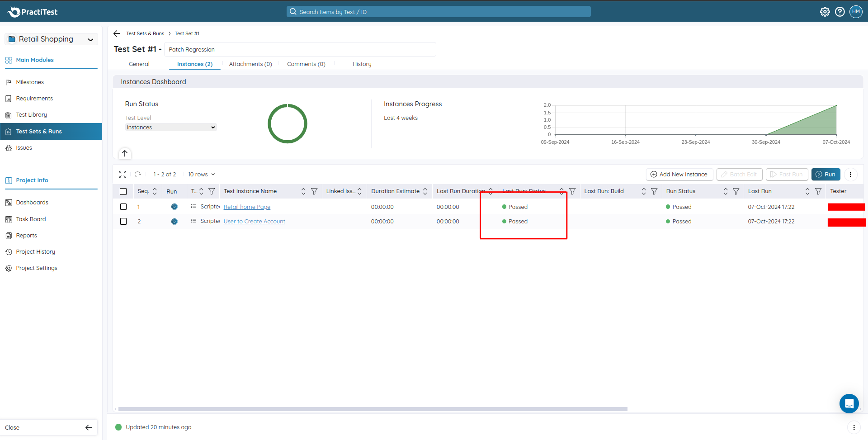The height and width of the screenshot is (440, 868).
Task: Open the Test Level Instances dropdown
Action: pos(170,128)
